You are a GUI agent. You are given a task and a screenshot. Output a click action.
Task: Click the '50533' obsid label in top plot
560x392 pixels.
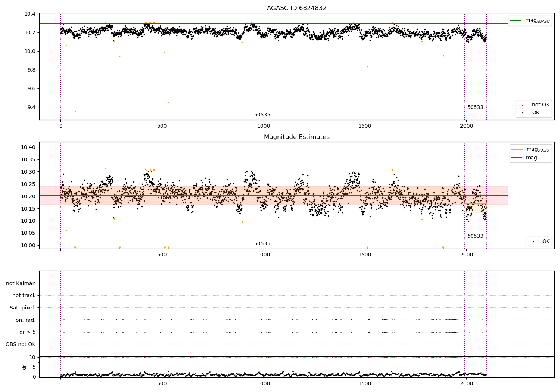475,108
